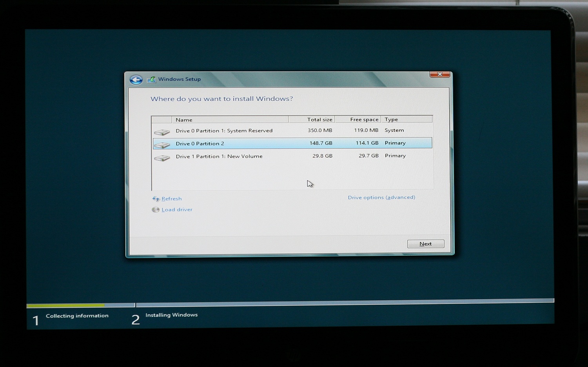Open the Load driver link
Image resolution: width=588 pixels, height=367 pixels.
(x=177, y=210)
